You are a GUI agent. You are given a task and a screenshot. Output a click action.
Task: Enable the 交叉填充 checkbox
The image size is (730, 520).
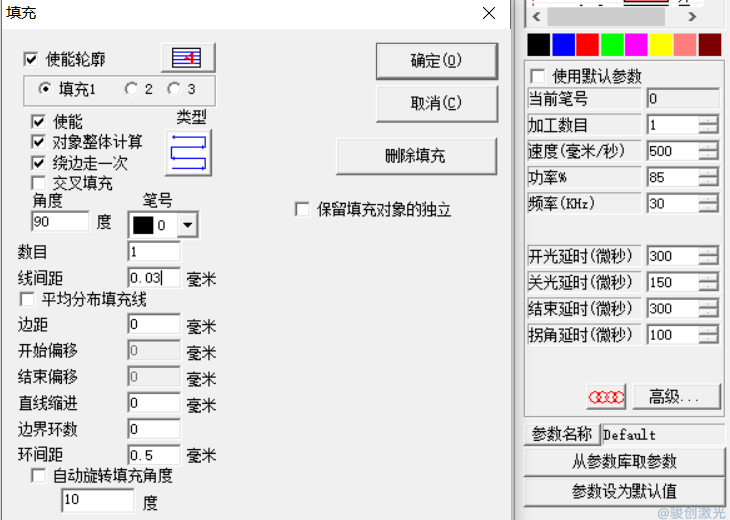click(39, 183)
